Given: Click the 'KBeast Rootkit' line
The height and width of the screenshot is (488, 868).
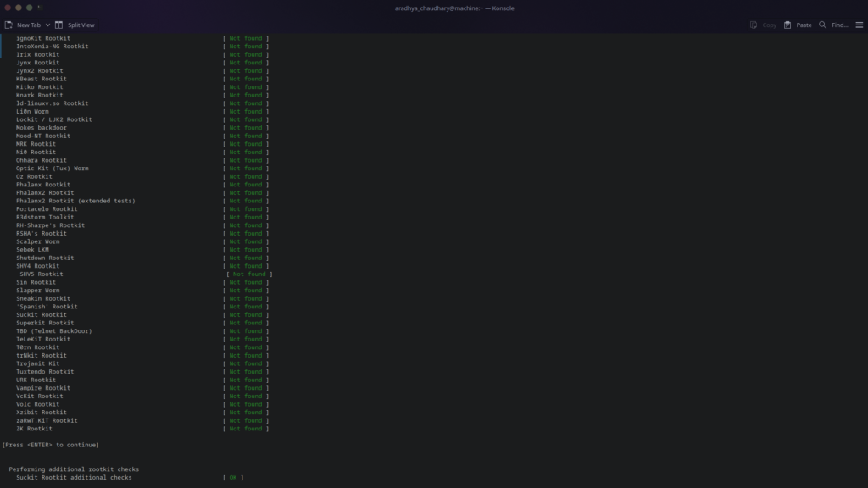Looking at the screenshot, I should pos(42,79).
